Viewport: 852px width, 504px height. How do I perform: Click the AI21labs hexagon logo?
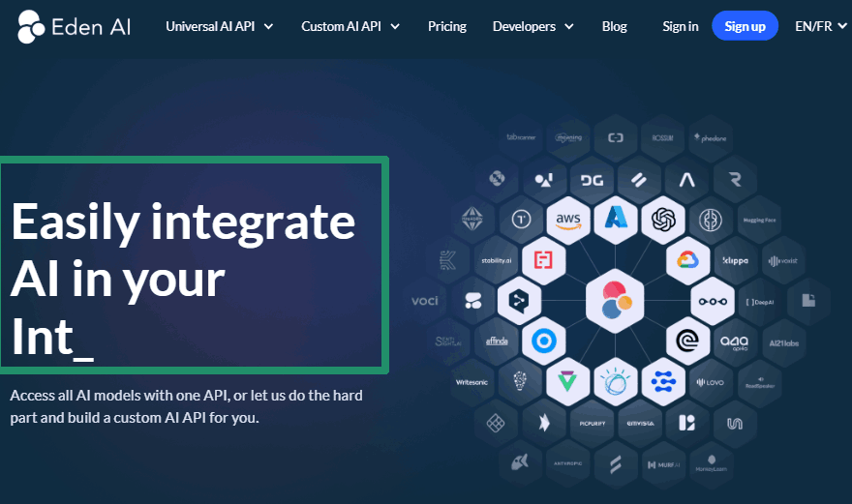[x=783, y=343]
